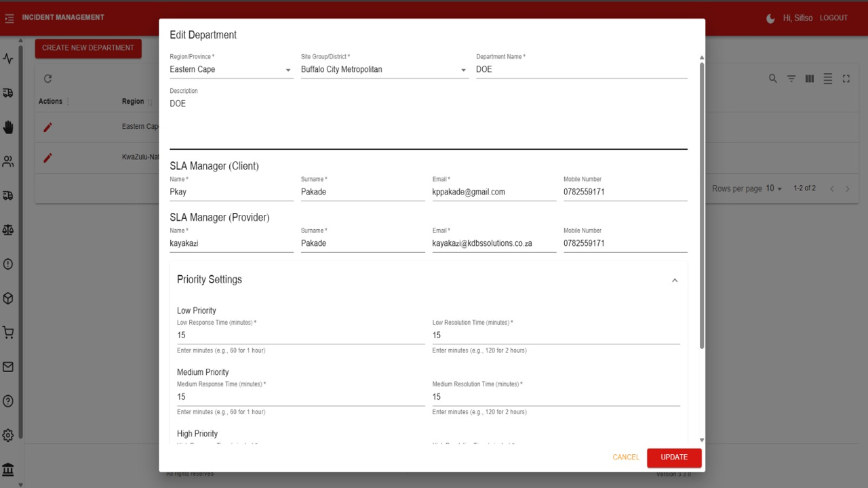The width and height of the screenshot is (868, 488).
Task: Click Client Surname field Pakade
Action: 363,192
